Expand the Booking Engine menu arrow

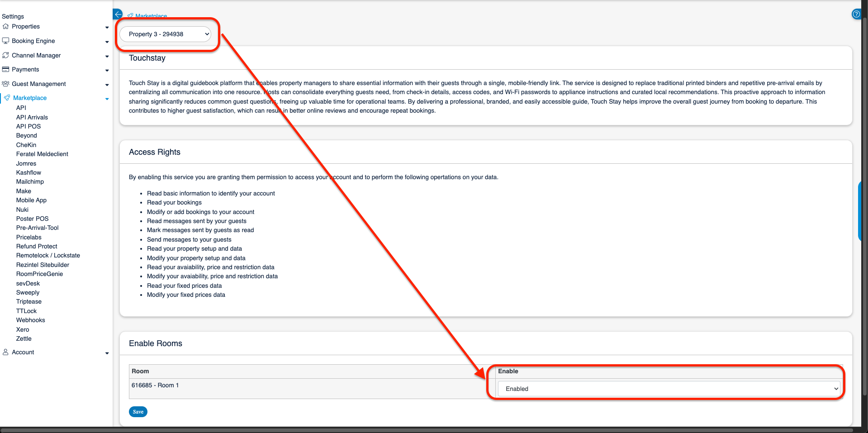tap(107, 42)
